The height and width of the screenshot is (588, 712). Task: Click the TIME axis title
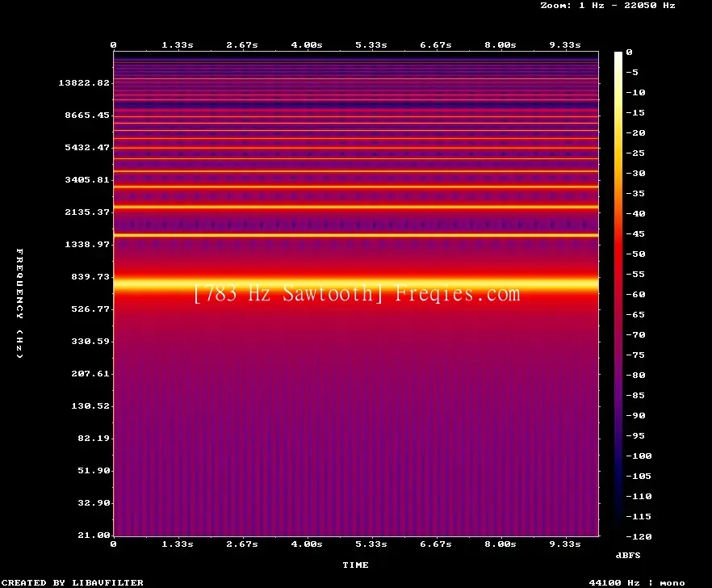355,565
